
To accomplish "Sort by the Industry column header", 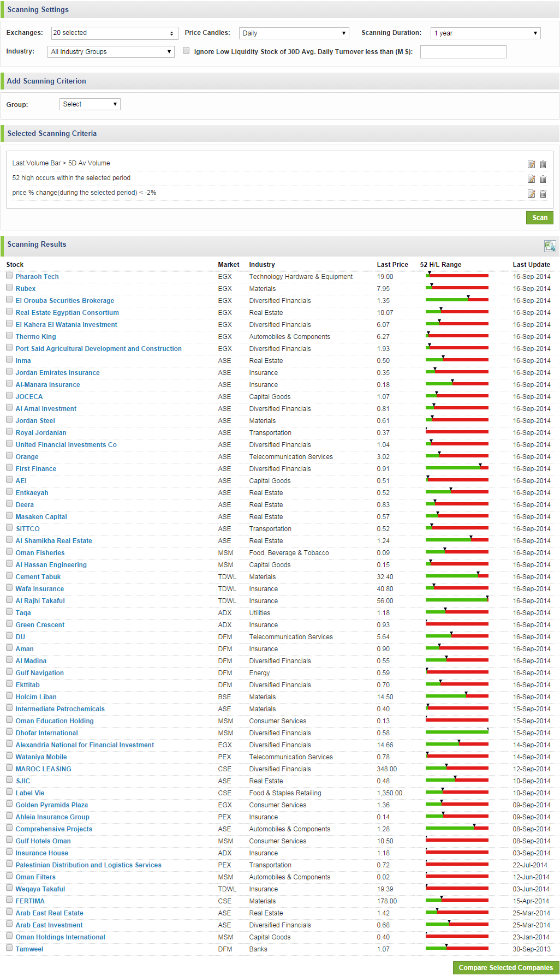I will 262,265.
